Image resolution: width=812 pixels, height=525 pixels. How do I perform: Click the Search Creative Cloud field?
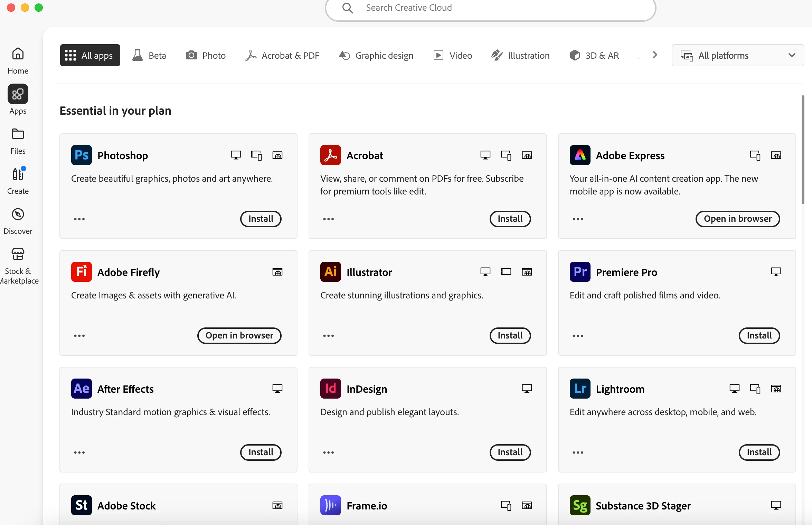(490, 8)
